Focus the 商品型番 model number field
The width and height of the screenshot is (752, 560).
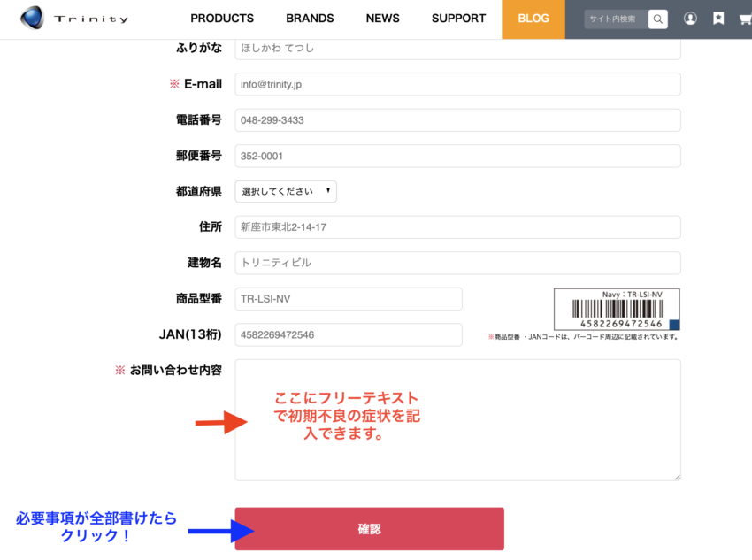point(349,299)
